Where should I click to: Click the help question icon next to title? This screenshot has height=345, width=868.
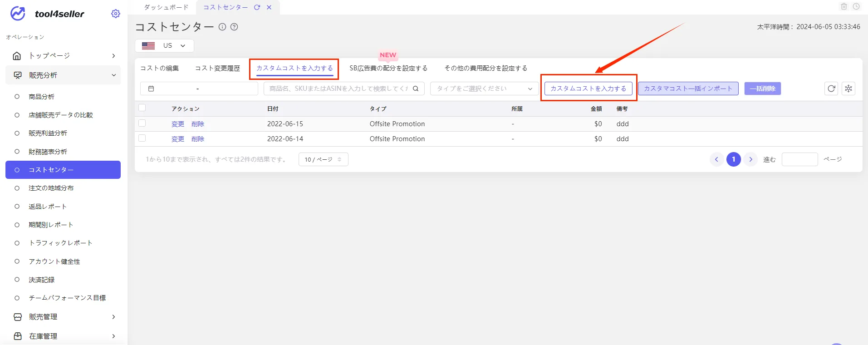click(x=234, y=27)
